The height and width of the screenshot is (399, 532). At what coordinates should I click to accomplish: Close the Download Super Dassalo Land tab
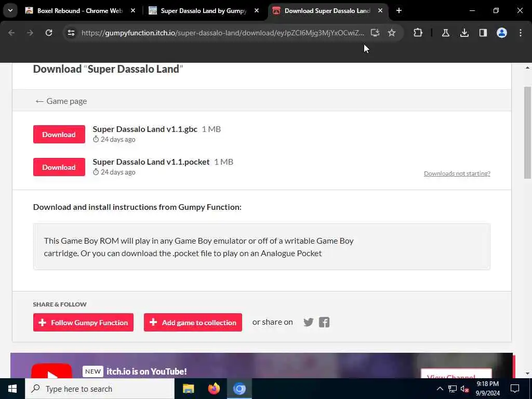pyautogui.click(x=380, y=10)
